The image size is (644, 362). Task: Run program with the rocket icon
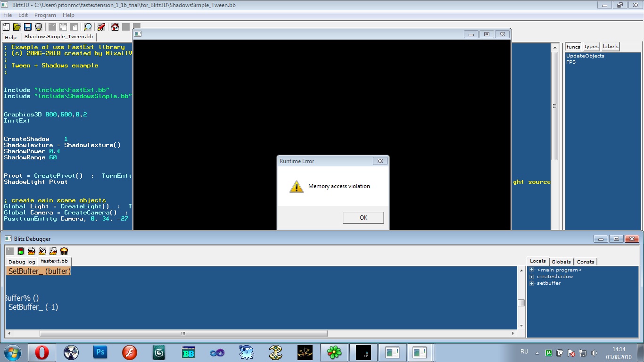pyautogui.click(x=101, y=27)
